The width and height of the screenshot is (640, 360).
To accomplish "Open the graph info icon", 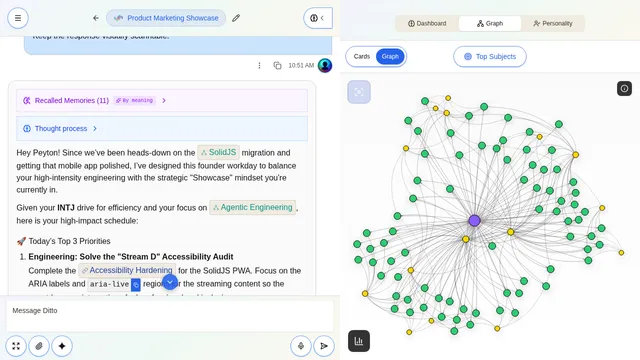I will (x=624, y=89).
